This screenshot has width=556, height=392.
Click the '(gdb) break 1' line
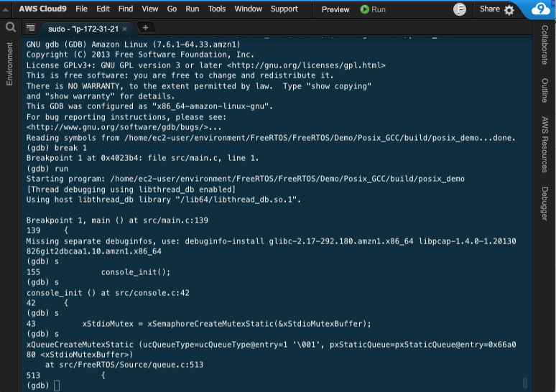tap(57, 148)
